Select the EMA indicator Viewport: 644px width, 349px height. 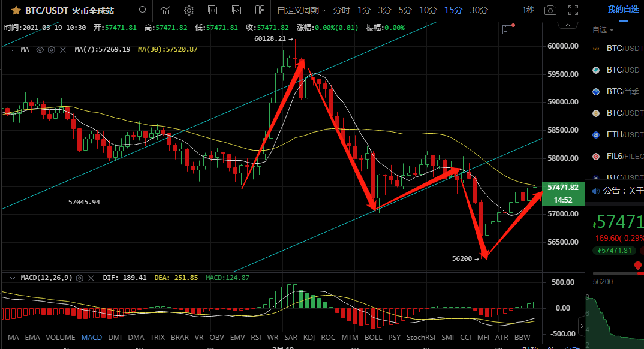coord(32,338)
